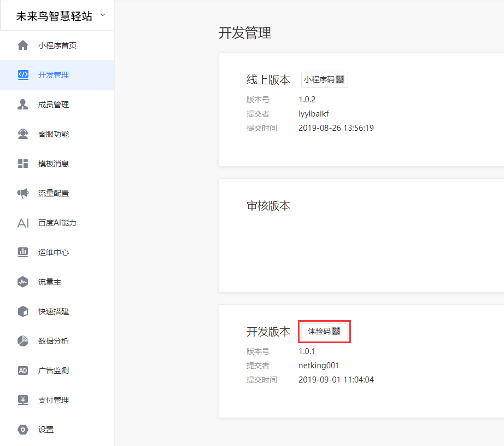Click the megaphone icon for 流量配置
The image size is (504, 446).
[x=23, y=193]
